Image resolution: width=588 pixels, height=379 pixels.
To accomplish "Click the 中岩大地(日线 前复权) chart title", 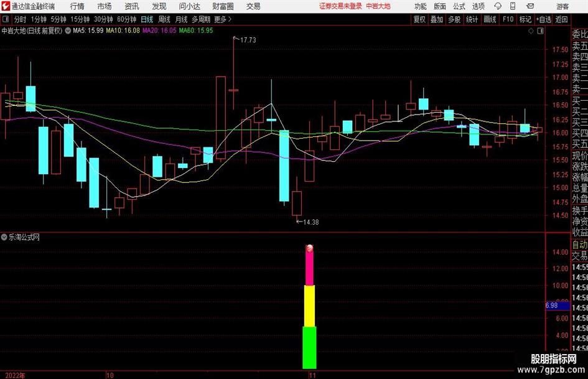I will coord(32,30).
